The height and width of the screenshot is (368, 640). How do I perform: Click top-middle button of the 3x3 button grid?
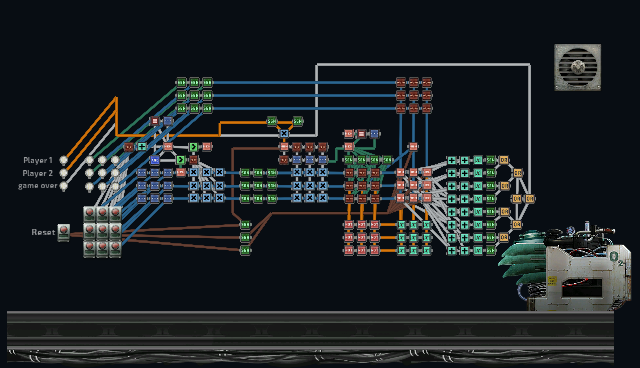click(102, 214)
